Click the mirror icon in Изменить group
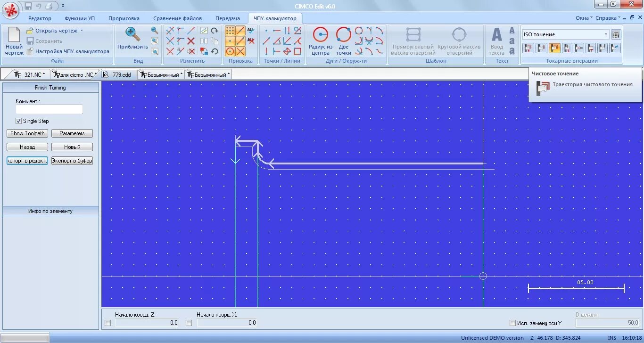This screenshot has height=343, width=644. 204,41
